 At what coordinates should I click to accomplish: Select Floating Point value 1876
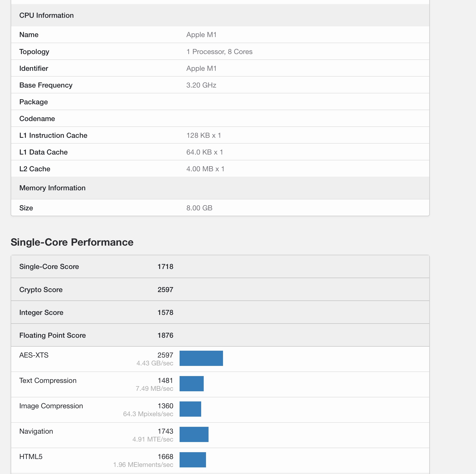point(165,335)
